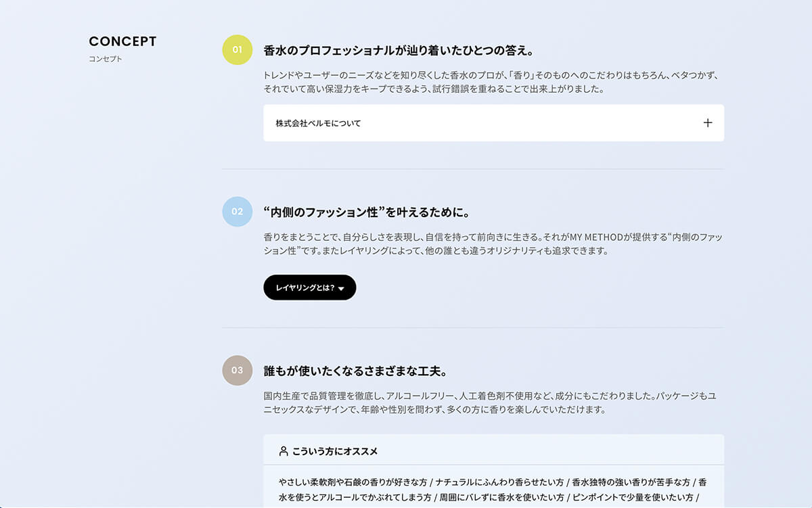Click the paragraph starting with トレンドやユーザーのニーズ
812x508 pixels.
[x=490, y=82]
